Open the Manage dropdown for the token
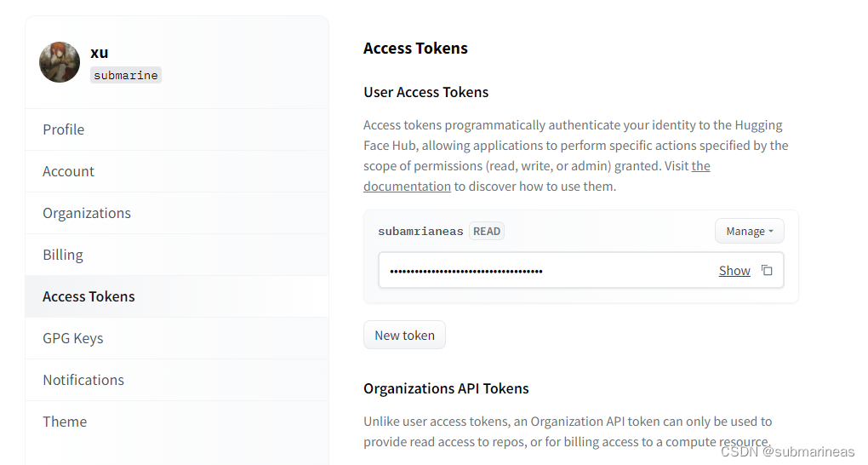Screen dimensions: 868x465 pos(749,231)
